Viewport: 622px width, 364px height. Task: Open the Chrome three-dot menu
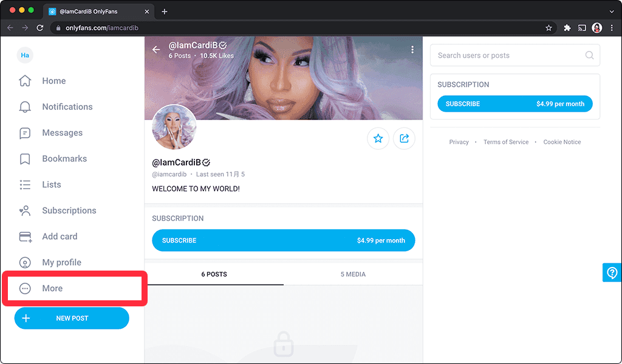point(612,28)
